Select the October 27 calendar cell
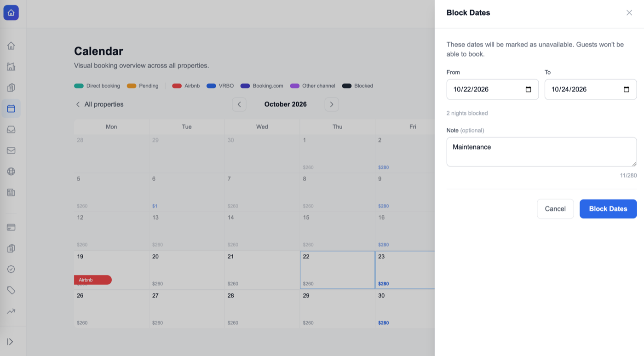 pyautogui.click(x=187, y=309)
